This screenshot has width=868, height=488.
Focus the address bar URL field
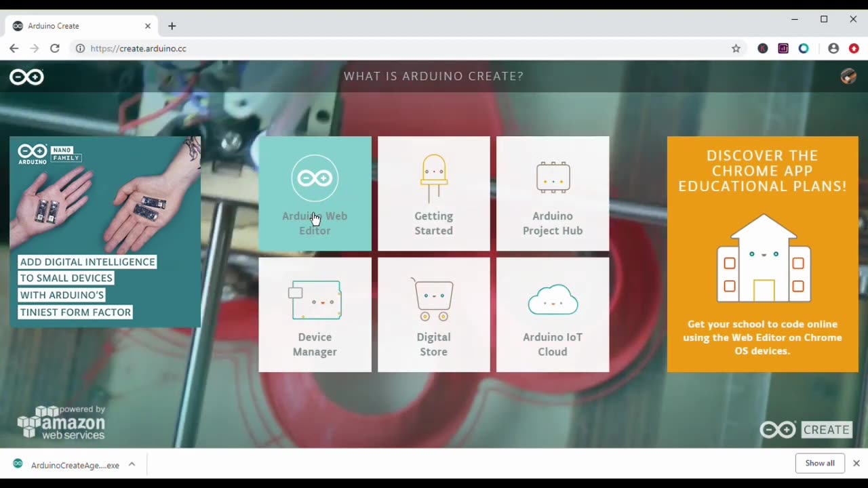click(x=407, y=48)
